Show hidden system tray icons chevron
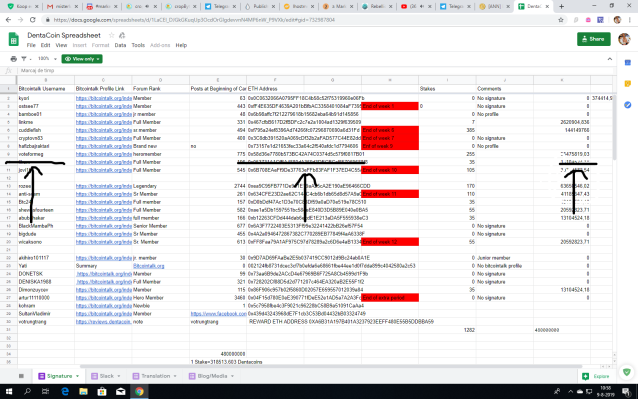Viewport: 638px width, 399px height. 570,391
